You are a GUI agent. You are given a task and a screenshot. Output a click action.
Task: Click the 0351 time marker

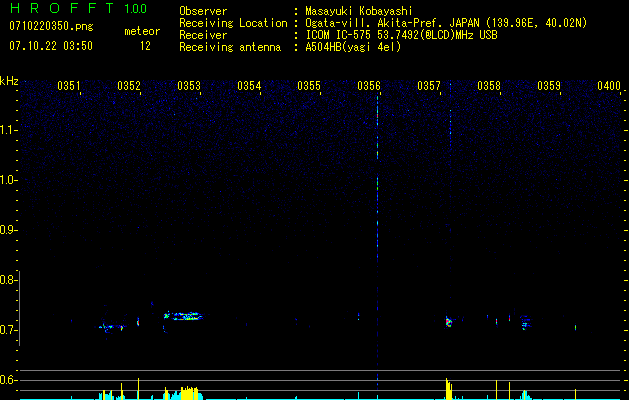69,86
